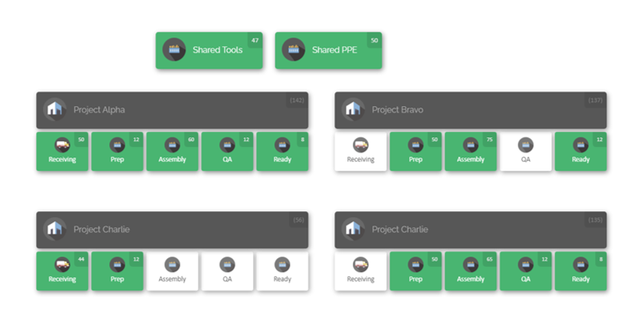Image resolution: width=644 pixels, height=322 pixels.
Task: Open Project Charlie title beside the (135) count
Action: pos(400,229)
